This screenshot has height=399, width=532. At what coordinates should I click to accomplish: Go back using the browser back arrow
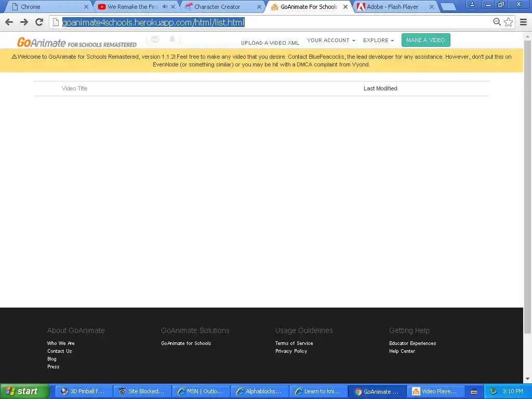click(x=9, y=22)
